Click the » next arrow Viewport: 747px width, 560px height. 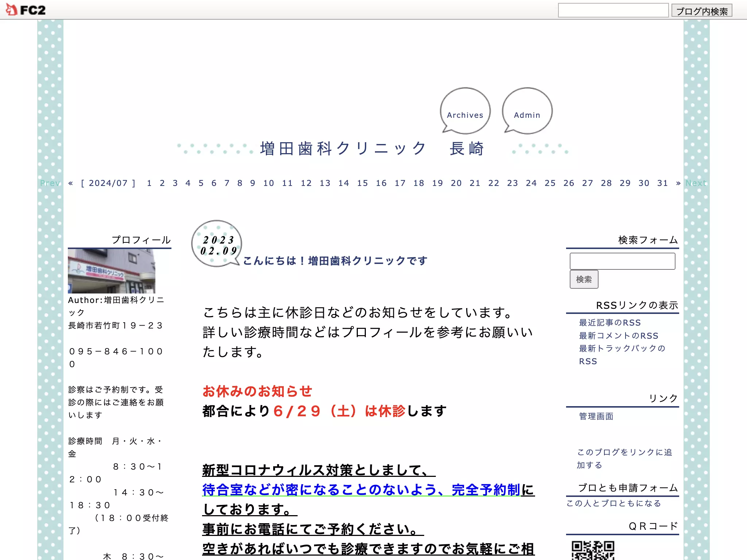(678, 183)
